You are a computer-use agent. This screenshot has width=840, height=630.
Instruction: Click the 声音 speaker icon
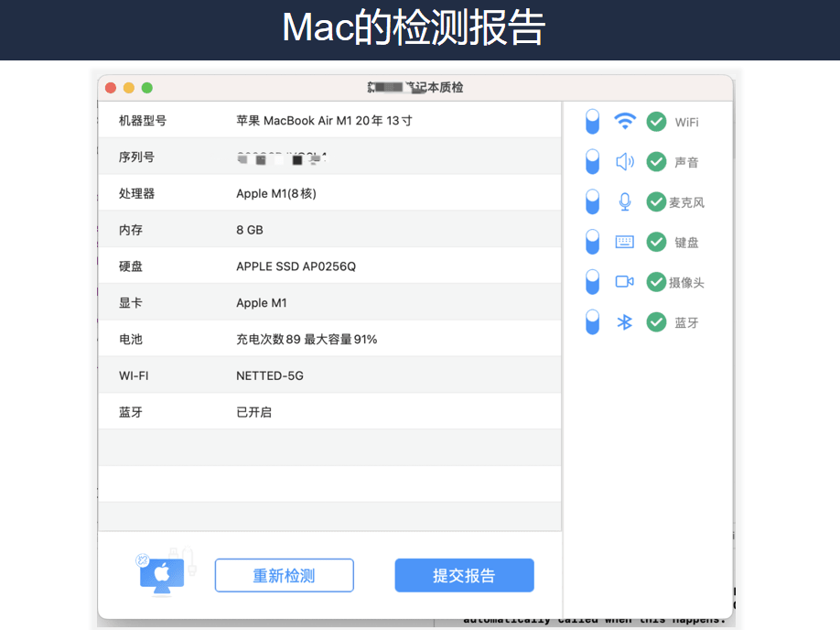tap(624, 161)
